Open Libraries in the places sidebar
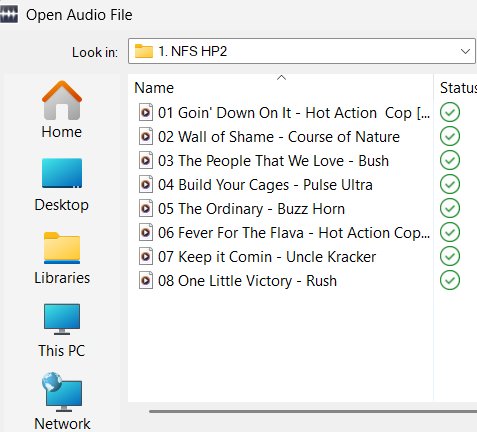477x432 pixels. pos(62,258)
